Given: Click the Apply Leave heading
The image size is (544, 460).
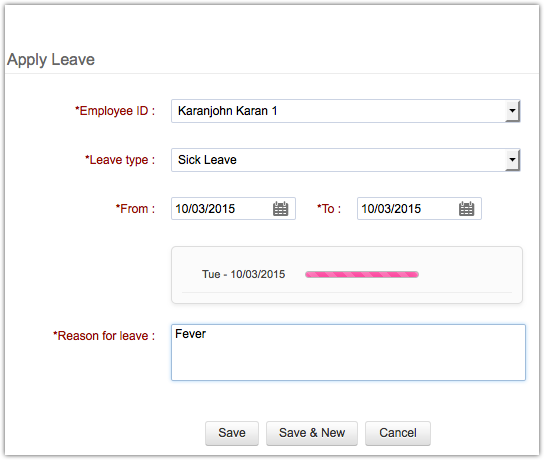Looking at the screenshot, I should coord(51,59).
